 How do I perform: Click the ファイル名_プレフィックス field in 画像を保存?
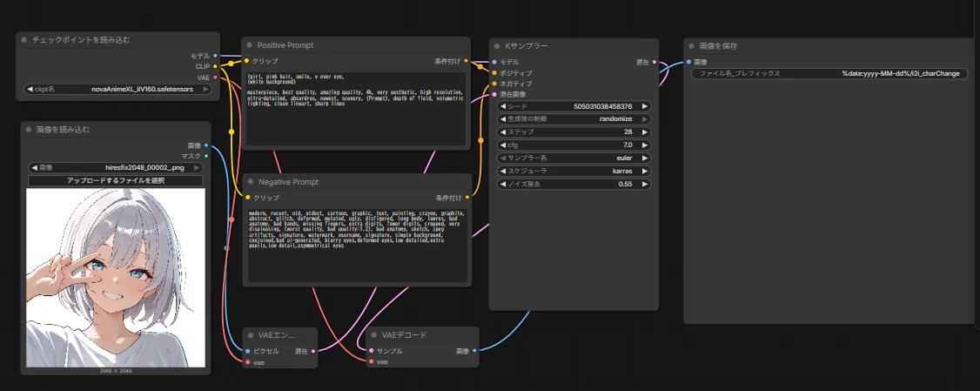tap(829, 74)
